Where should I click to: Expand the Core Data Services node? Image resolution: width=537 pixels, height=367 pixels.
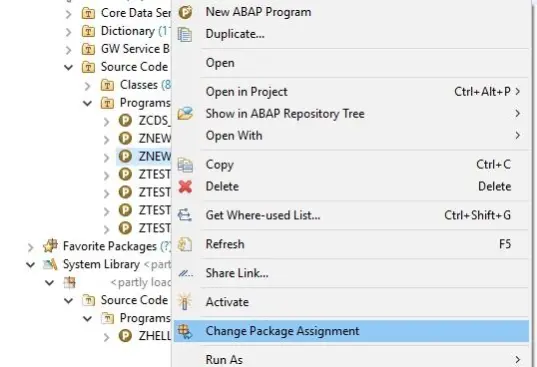[68, 14]
